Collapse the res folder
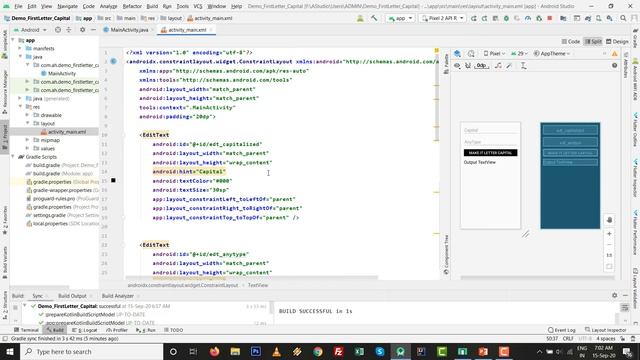 20,107
